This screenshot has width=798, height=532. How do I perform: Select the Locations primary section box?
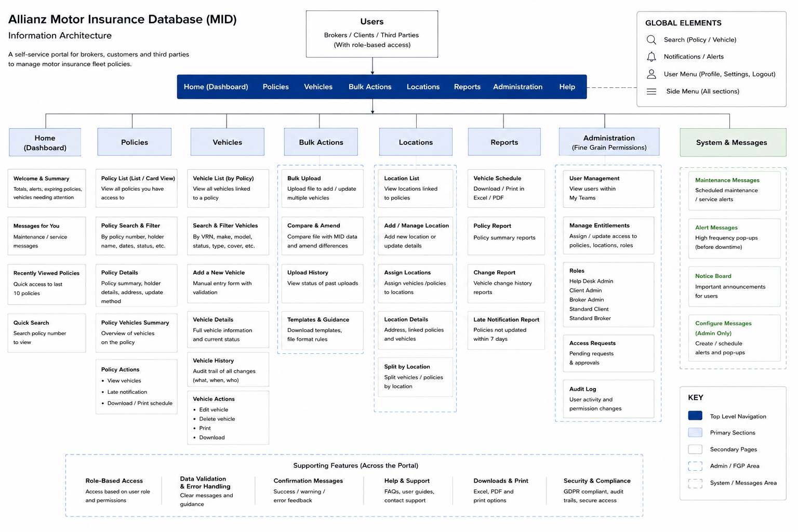[x=416, y=142]
